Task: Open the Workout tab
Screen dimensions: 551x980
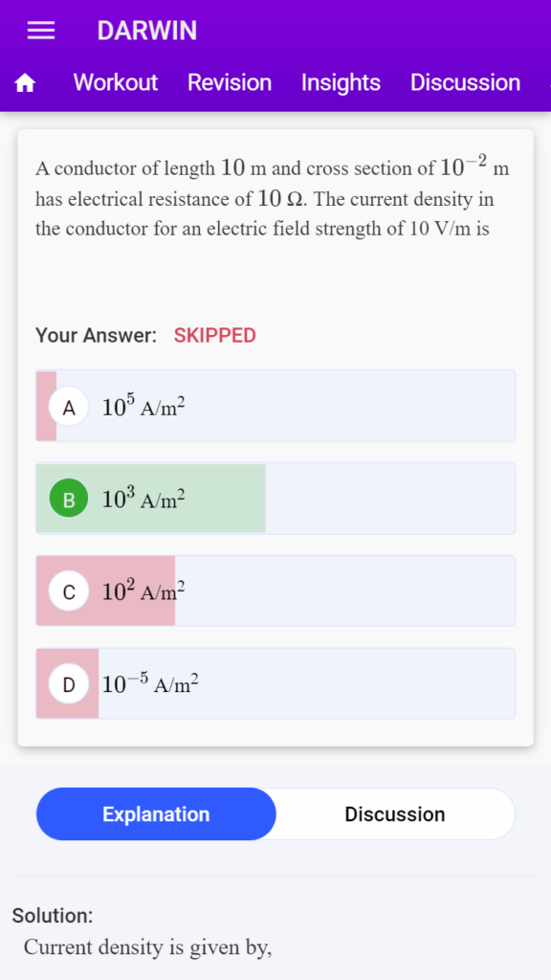Action: [116, 82]
